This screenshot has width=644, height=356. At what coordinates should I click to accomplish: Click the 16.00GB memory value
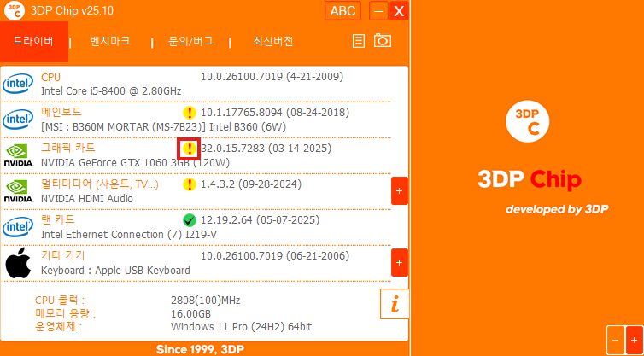coord(191,314)
